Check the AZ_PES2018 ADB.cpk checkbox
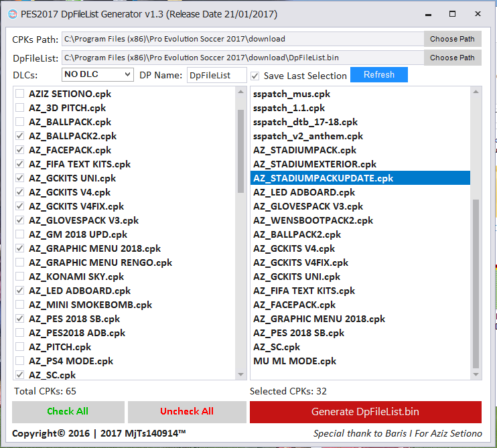 19,333
